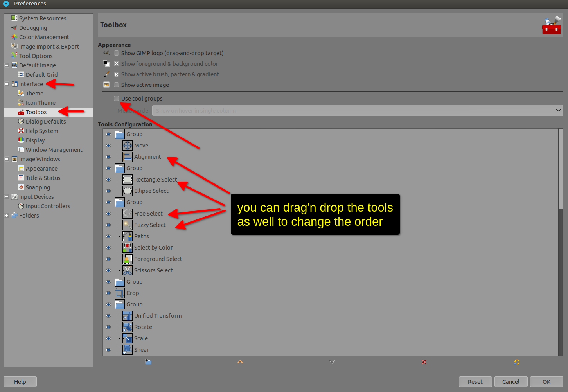Select the Foreground Select tool icon
The height and width of the screenshot is (392, 568).
pyautogui.click(x=128, y=259)
